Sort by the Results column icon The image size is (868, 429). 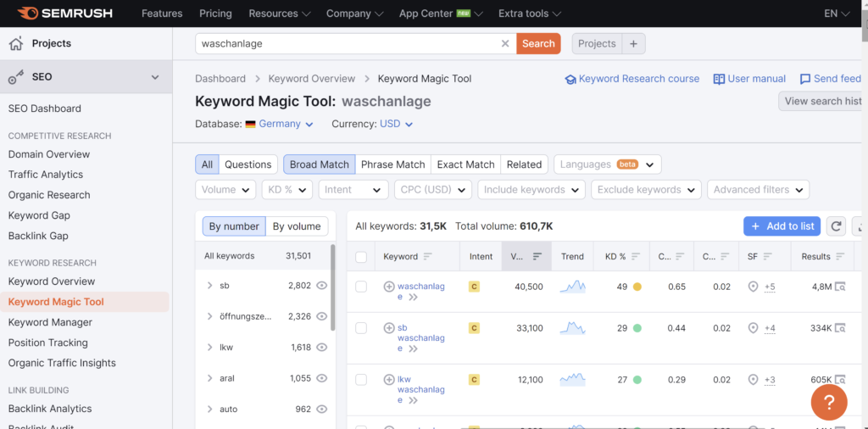(x=840, y=256)
